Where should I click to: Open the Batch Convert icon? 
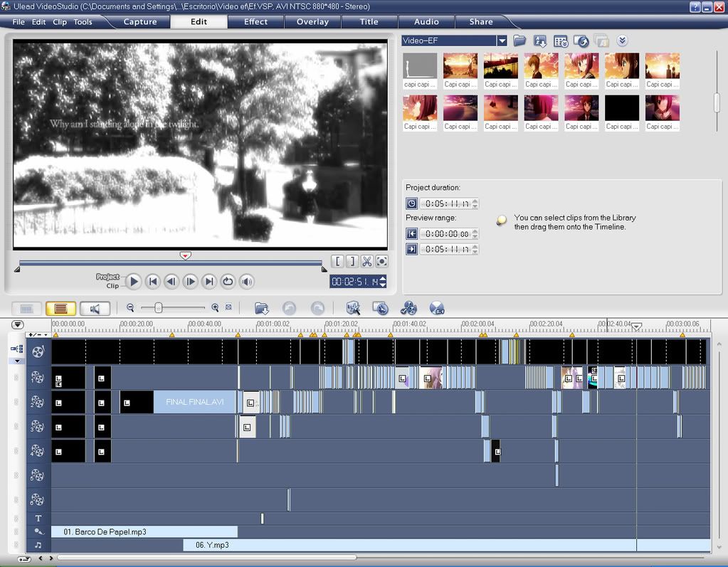[x=381, y=308]
